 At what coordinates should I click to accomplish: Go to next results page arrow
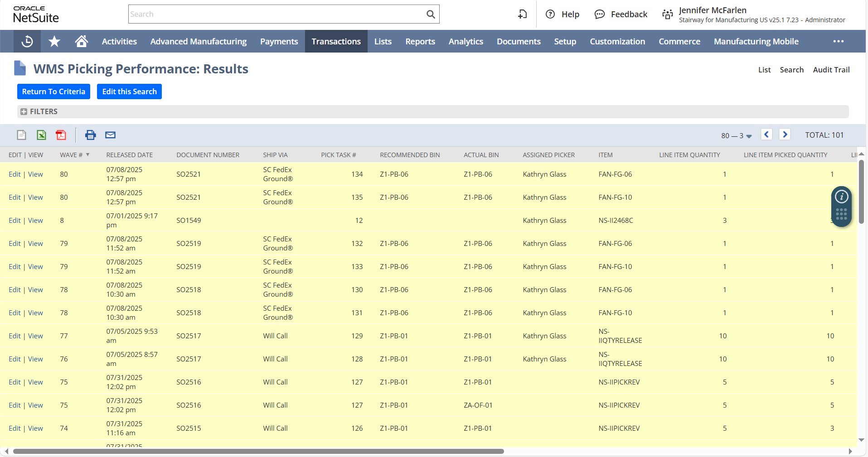tap(785, 135)
